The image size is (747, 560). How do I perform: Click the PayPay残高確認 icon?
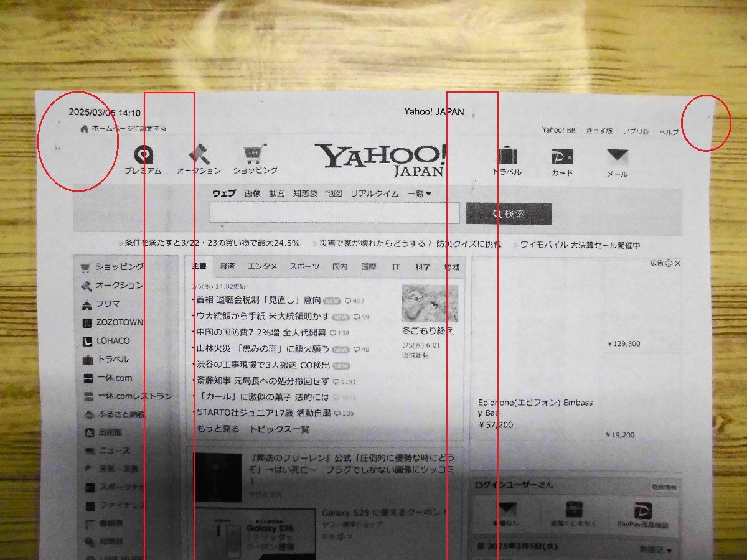642,511
